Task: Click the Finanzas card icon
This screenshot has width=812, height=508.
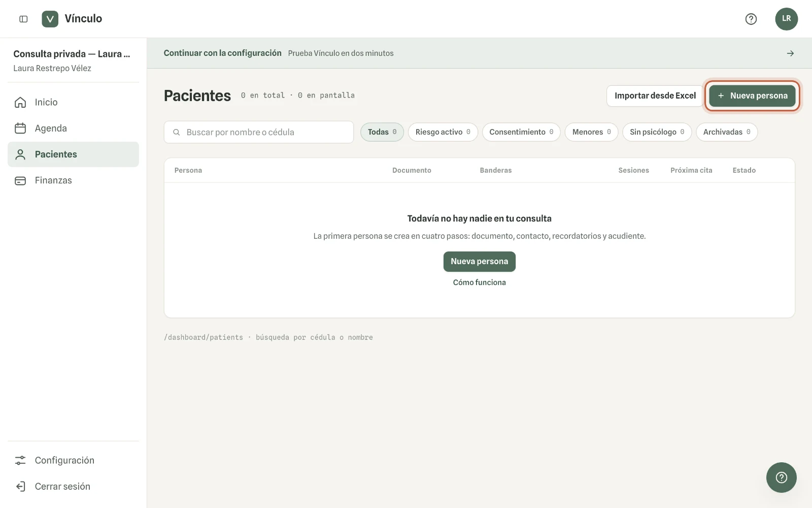Action: click(x=20, y=180)
